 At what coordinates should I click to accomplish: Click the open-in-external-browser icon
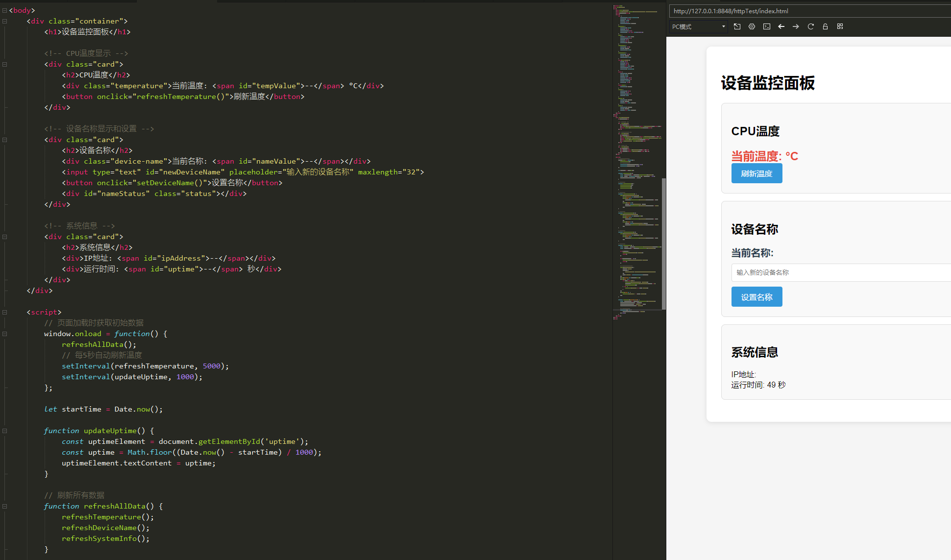pyautogui.click(x=737, y=26)
